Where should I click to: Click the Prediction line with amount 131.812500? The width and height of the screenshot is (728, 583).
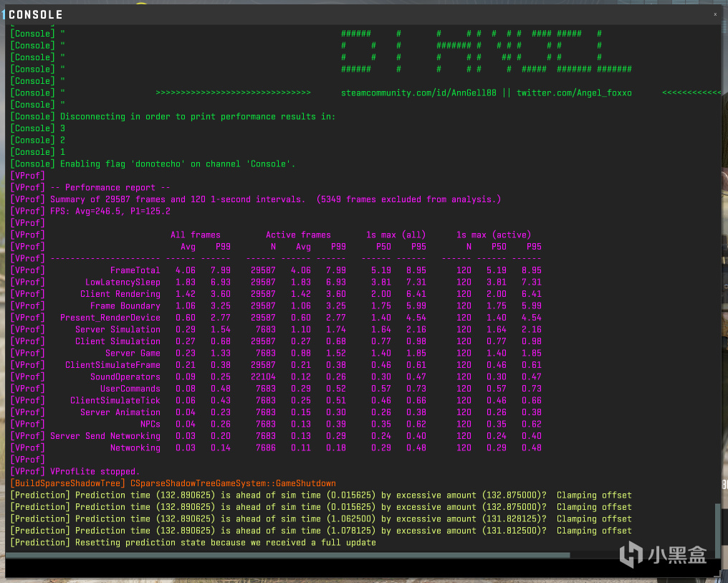point(321,531)
